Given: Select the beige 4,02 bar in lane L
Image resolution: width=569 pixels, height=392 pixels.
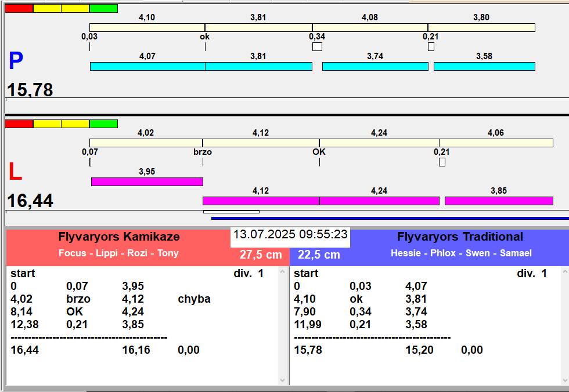Looking at the screenshot, I should coord(146,143).
